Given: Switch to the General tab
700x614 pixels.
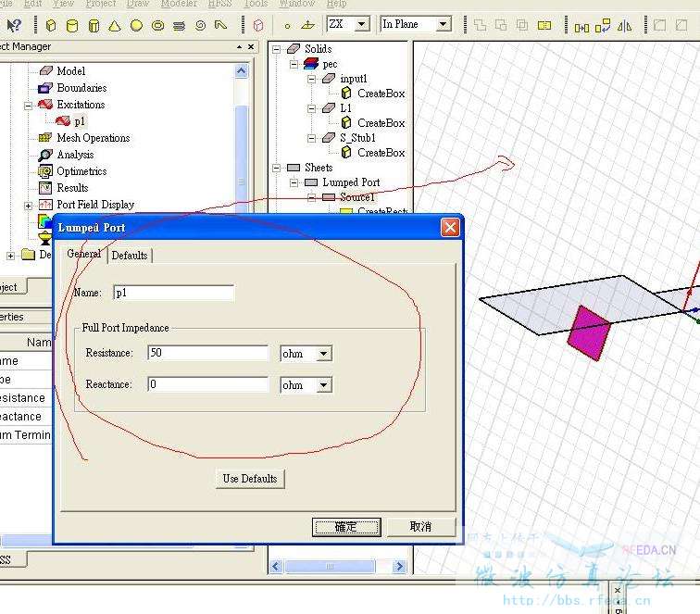Looking at the screenshot, I should tap(84, 254).
